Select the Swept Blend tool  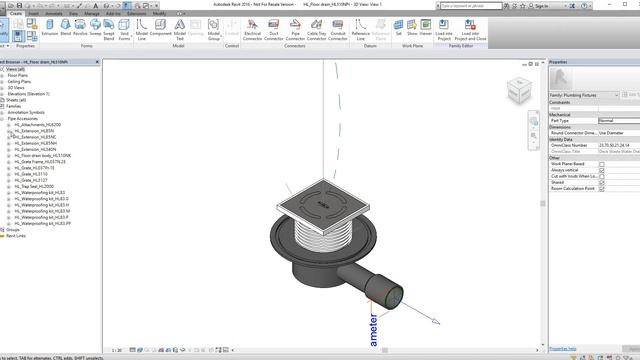click(x=109, y=29)
